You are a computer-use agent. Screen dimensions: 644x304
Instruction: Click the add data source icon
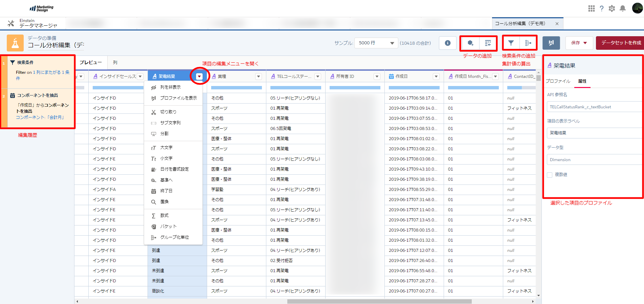coord(470,43)
